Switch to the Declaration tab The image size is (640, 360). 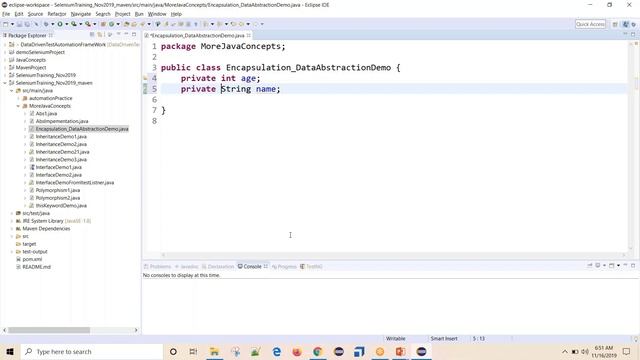click(x=218, y=267)
